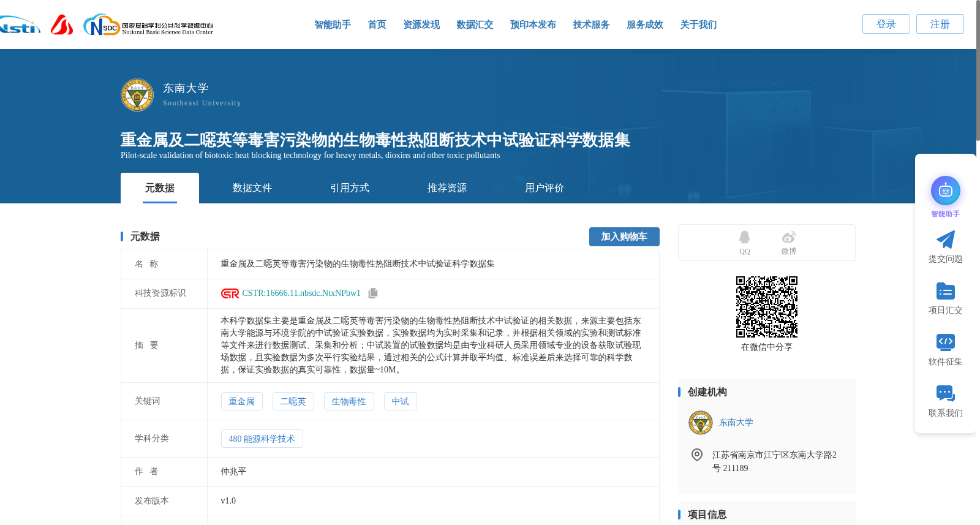Click the page vertical scrollbar
Screen dimensions: 980x525
tap(978, 70)
